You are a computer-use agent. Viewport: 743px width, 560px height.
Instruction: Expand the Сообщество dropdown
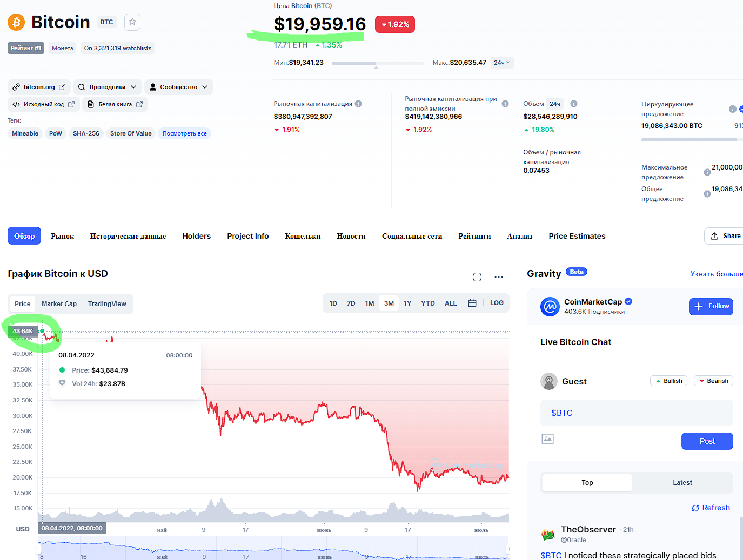(x=178, y=87)
